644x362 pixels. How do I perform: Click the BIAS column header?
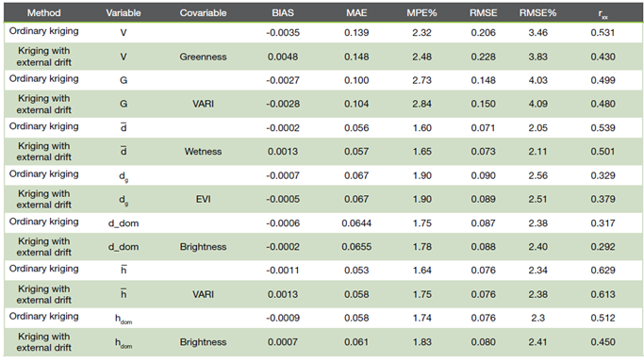tap(283, 12)
